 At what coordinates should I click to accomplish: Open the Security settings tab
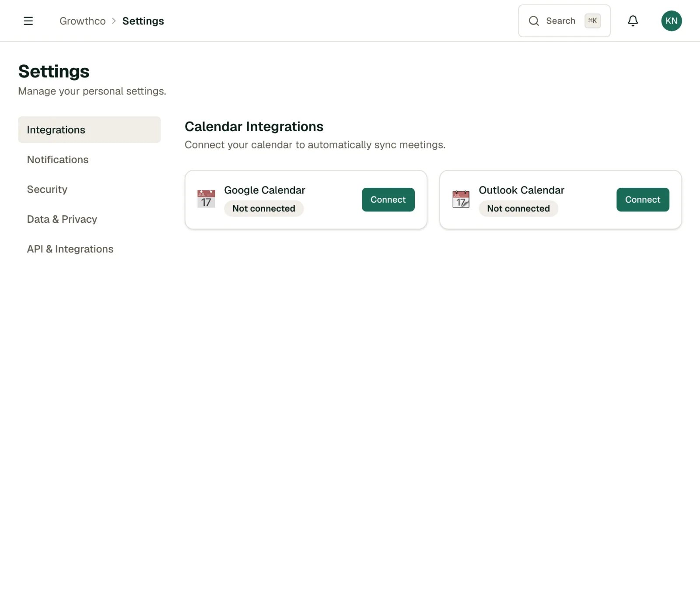click(x=89, y=189)
